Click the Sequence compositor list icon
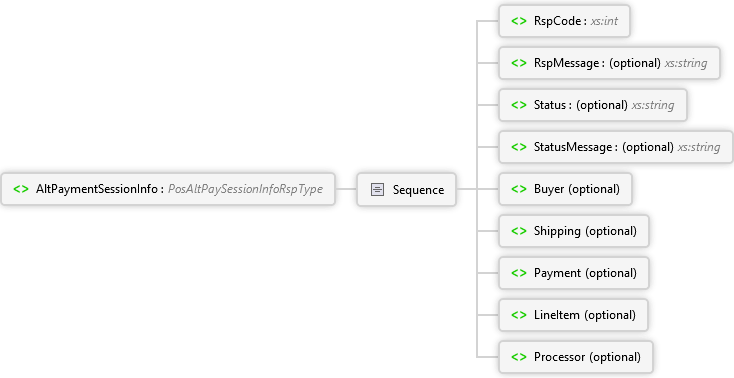 coord(377,189)
